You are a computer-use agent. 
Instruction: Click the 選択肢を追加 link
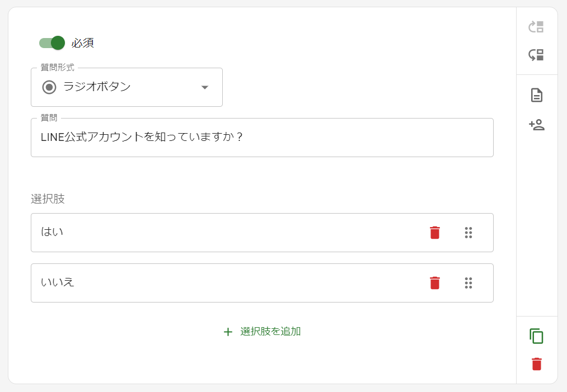tap(273, 331)
